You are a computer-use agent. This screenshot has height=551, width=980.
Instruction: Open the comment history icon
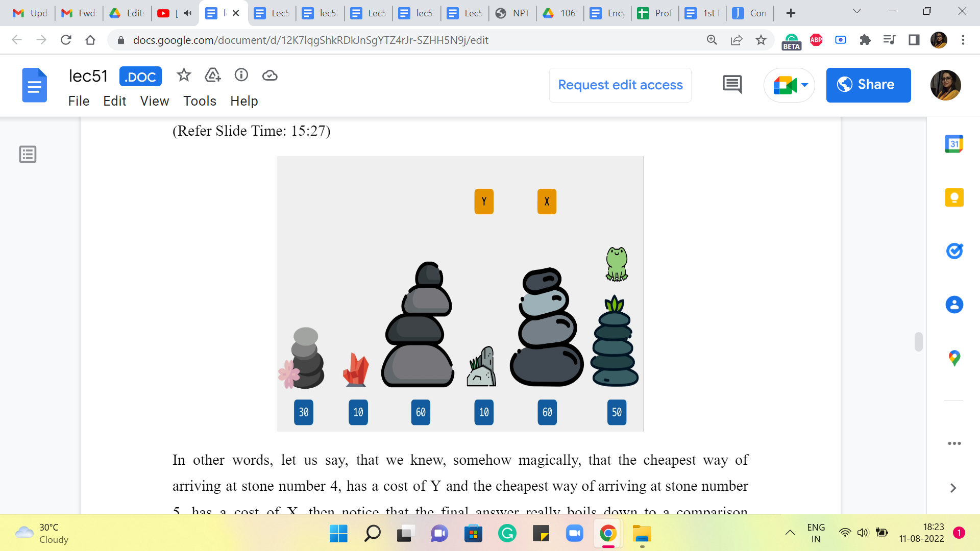(x=732, y=85)
